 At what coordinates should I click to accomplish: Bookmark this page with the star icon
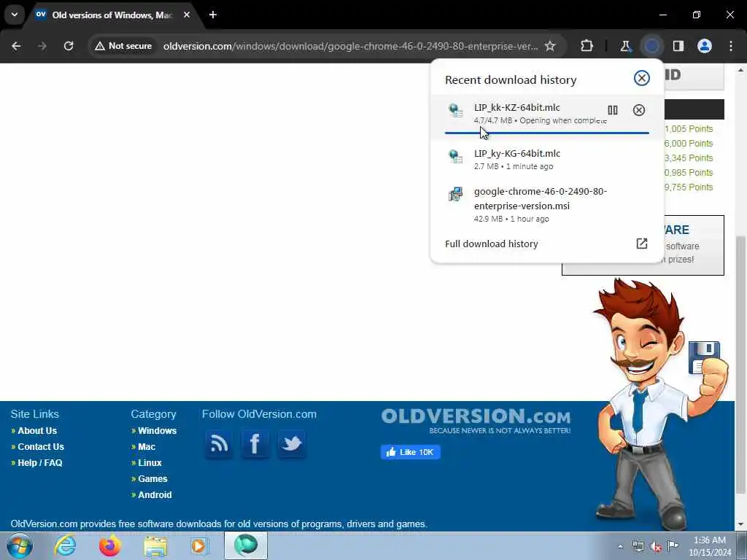550,46
